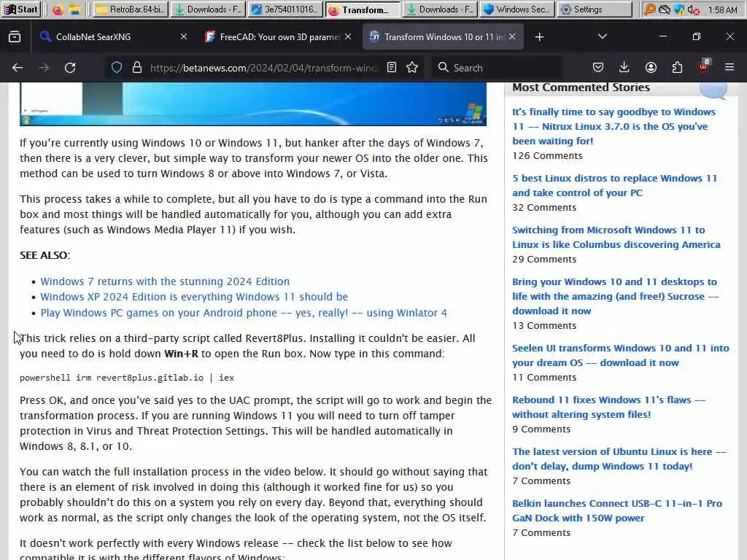747x560 pixels.
Task: Go back one page
Action: click(x=18, y=68)
